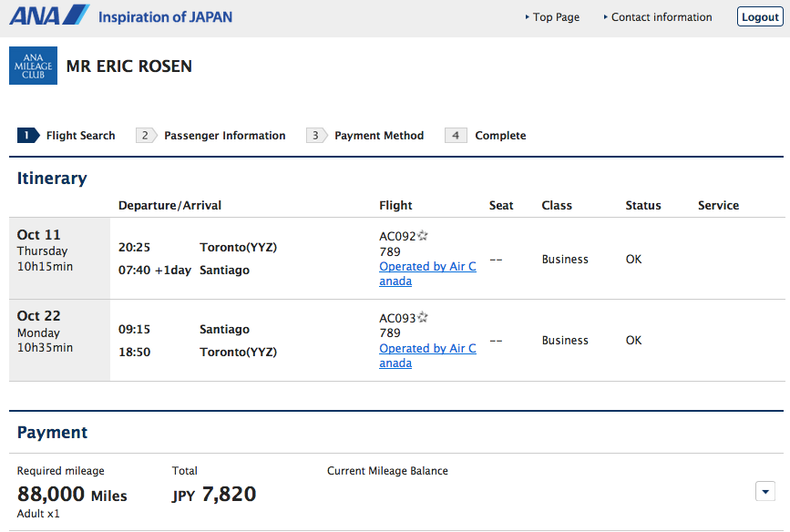Select the Complete step label
This screenshot has width=790, height=532.
click(500, 136)
